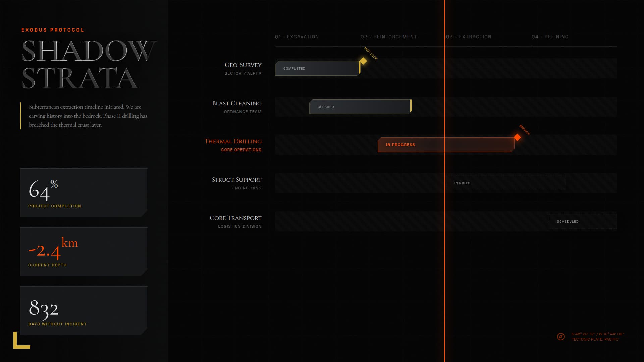
Task: Select the Current Depth -2.4 km card
Action: pyautogui.click(x=84, y=251)
